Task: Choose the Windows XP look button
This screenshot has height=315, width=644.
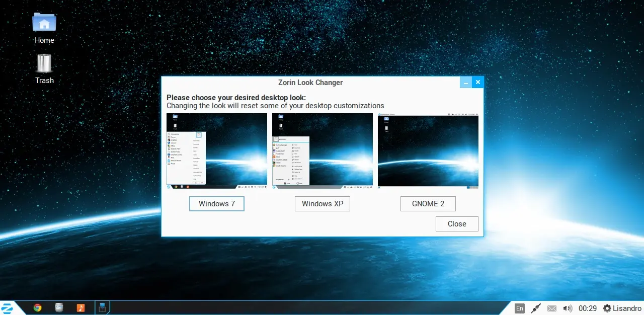Action: [x=323, y=204]
